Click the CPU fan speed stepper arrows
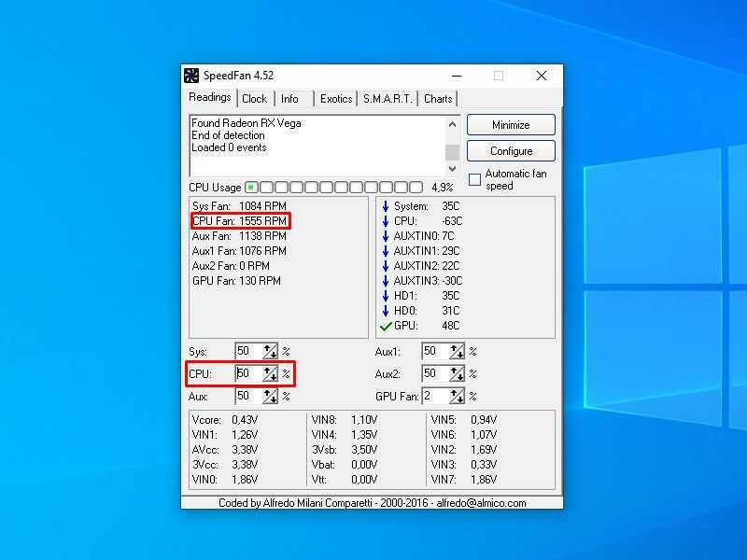 [x=270, y=374]
